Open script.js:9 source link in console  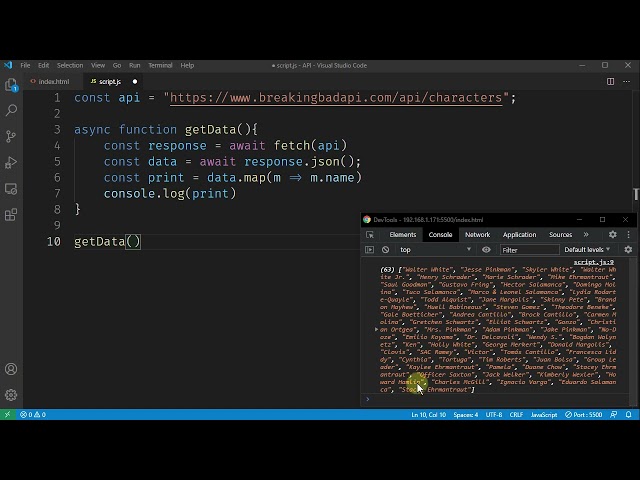[593, 262]
